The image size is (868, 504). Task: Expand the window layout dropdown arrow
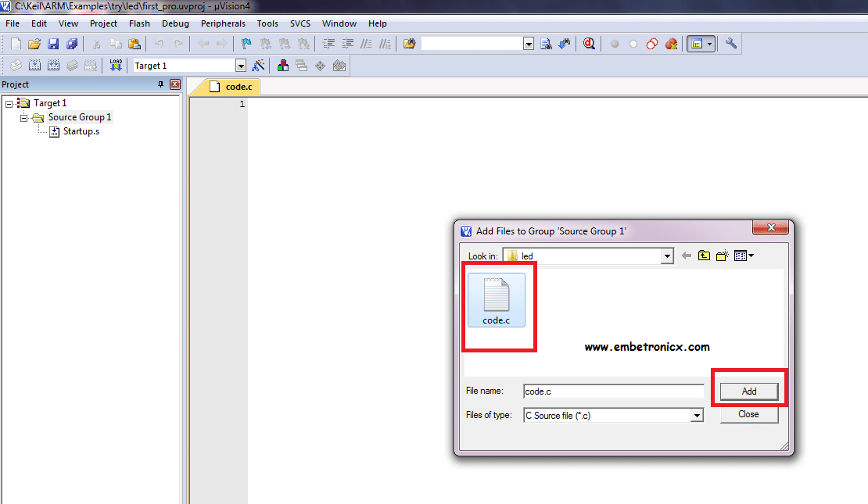(710, 44)
